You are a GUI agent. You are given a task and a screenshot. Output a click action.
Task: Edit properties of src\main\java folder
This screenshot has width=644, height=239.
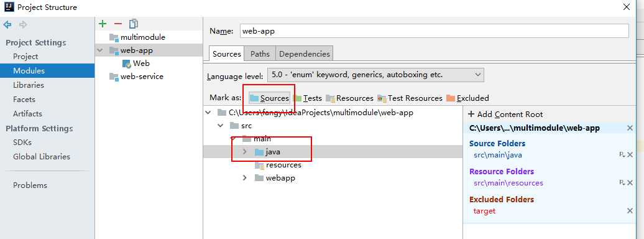click(622, 155)
